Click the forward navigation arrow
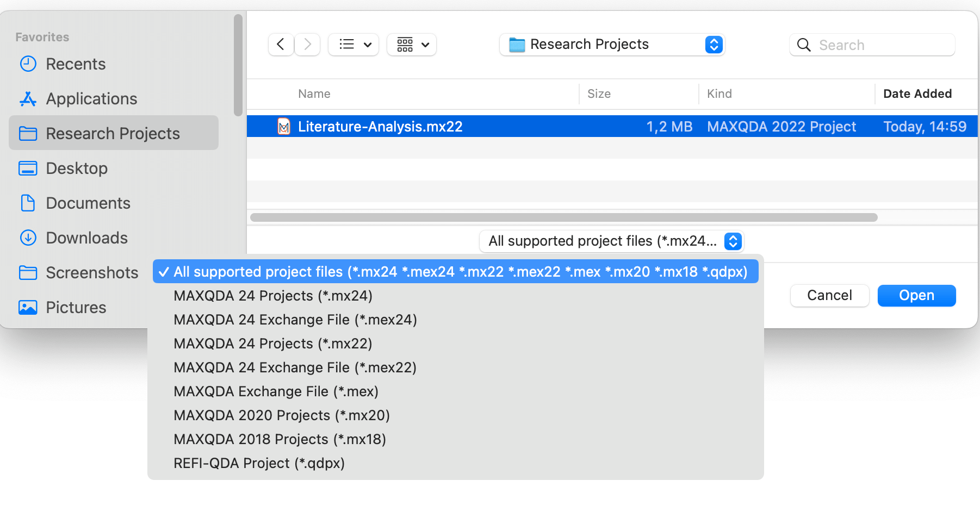The width and height of the screenshot is (980, 524). pos(308,45)
